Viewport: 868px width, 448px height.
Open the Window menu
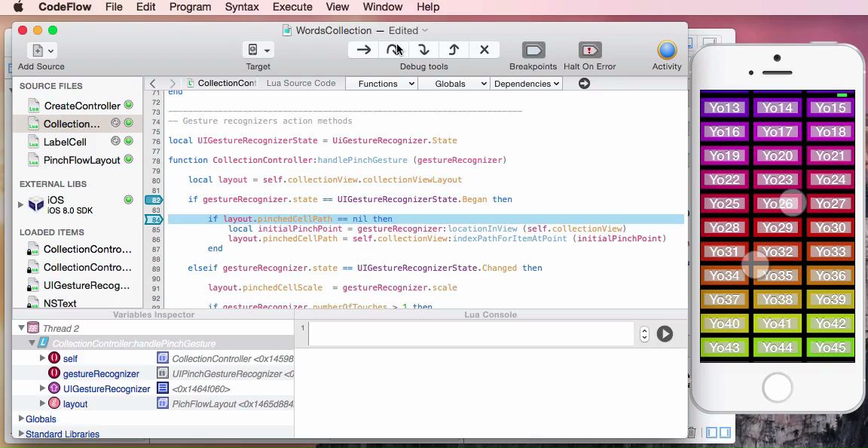pyautogui.click(x=383, y=8)
